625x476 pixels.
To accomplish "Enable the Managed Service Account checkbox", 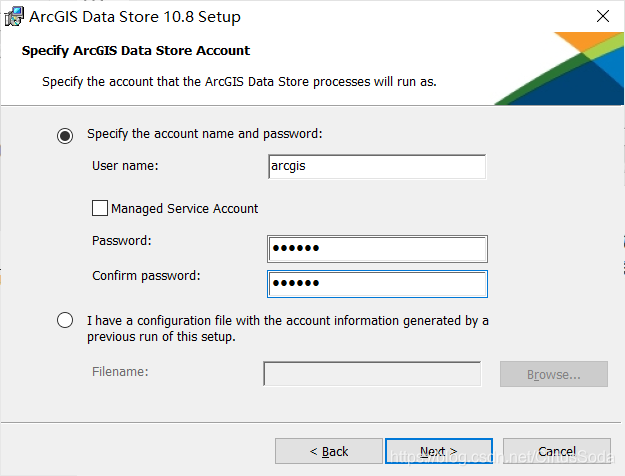I will [x=100, y=208].
